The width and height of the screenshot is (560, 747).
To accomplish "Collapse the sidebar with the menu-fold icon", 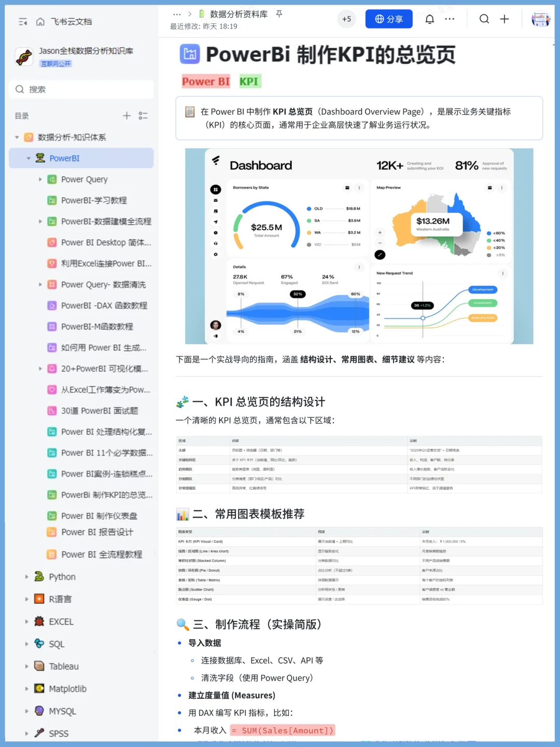I will [x=23, y=22].
